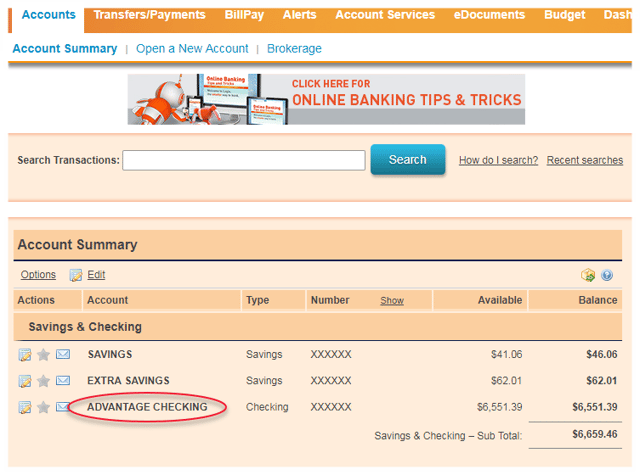Screen dimensions: 640x475
Task: Mark EXTRA SAVINGS with the star icon
Action: pyautogui.click(x=43, y=381)
